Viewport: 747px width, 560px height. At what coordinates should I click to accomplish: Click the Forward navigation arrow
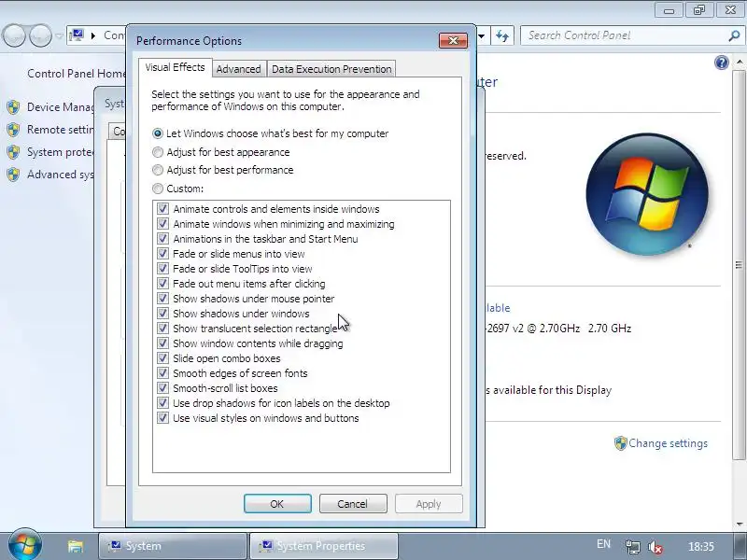40,35
